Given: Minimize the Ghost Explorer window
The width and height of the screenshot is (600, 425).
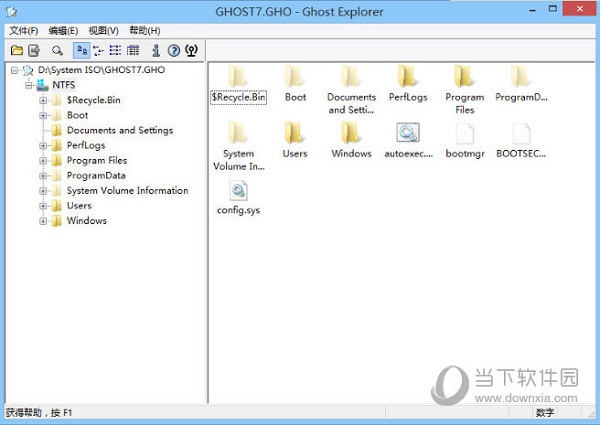Looking at the screenshot, I should pos(532,10).
